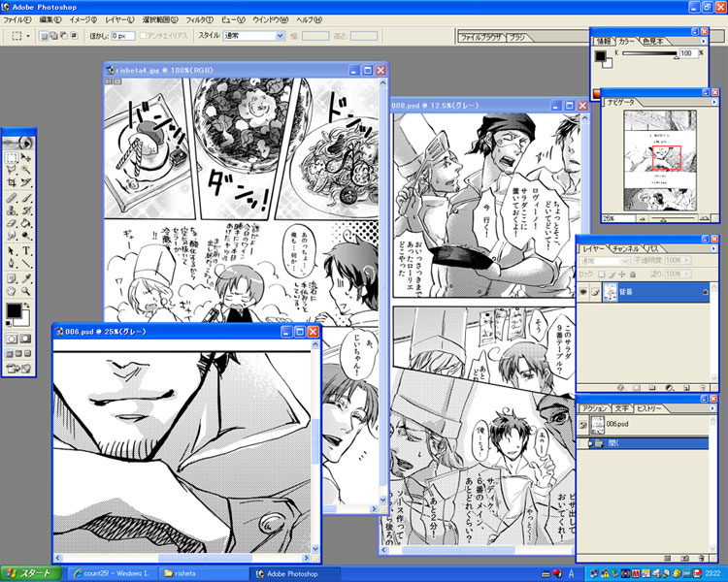728x582 pixels.
Task: Open the ファイル menu
Action: tap(17, 20)
